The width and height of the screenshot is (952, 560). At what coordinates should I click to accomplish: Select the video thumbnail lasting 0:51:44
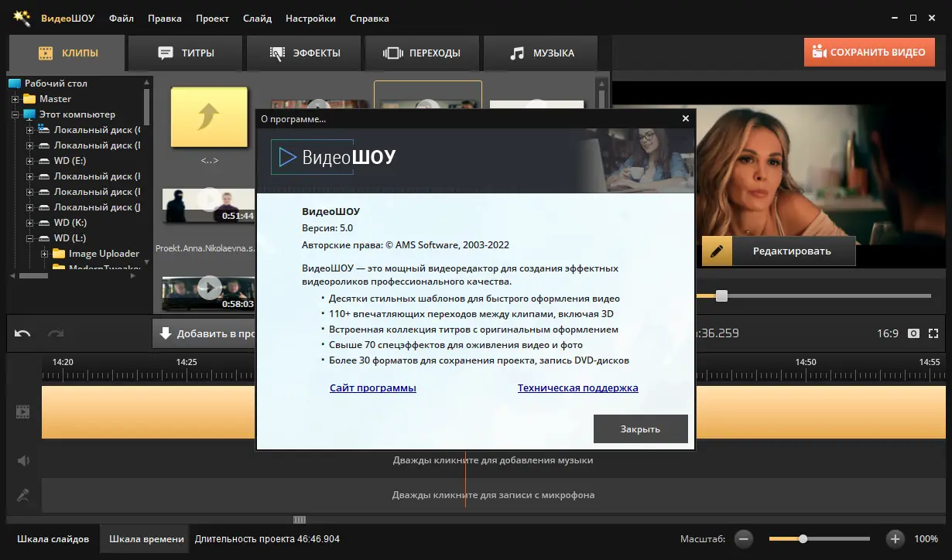click(x=209, y=205)
